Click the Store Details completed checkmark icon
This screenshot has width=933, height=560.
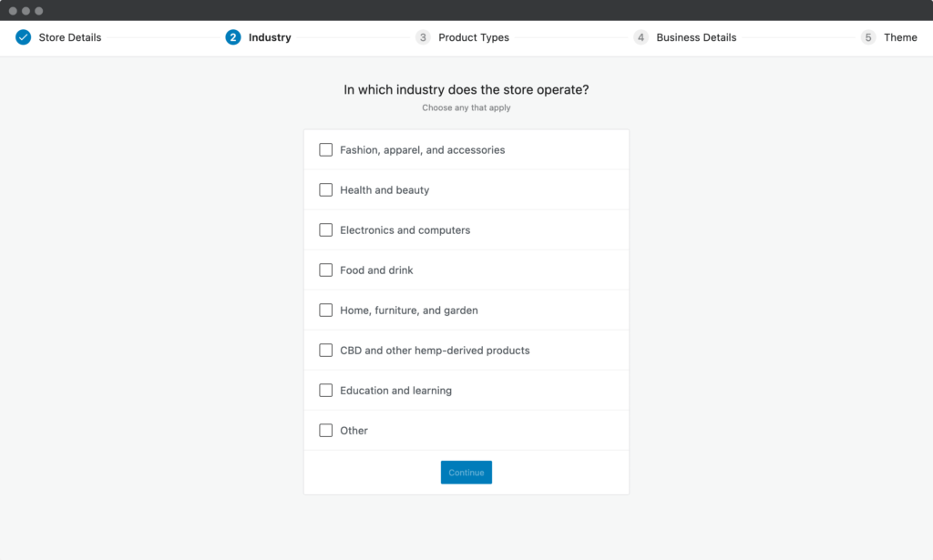(x=24, y=37)
